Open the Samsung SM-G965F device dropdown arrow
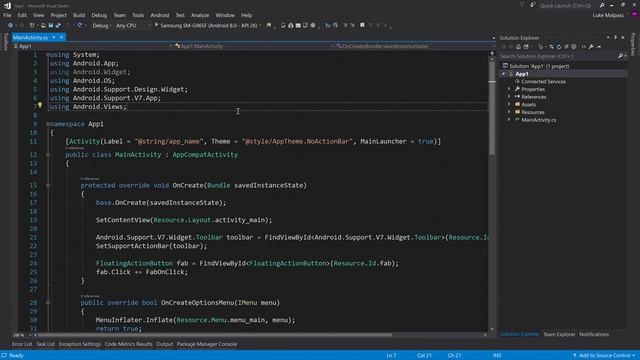This screenshot has width=640, height=360. click(x=260, y=25)
